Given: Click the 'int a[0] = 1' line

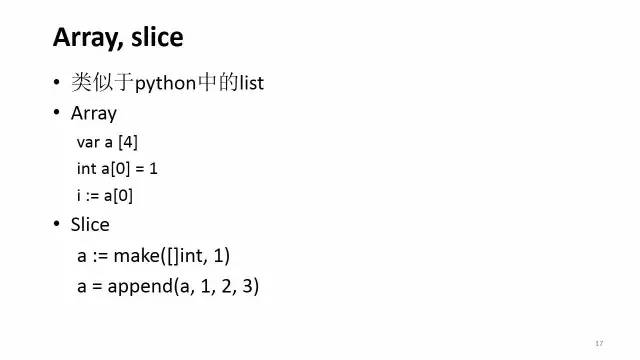Looking at the screenshot, I should point(117,169).
